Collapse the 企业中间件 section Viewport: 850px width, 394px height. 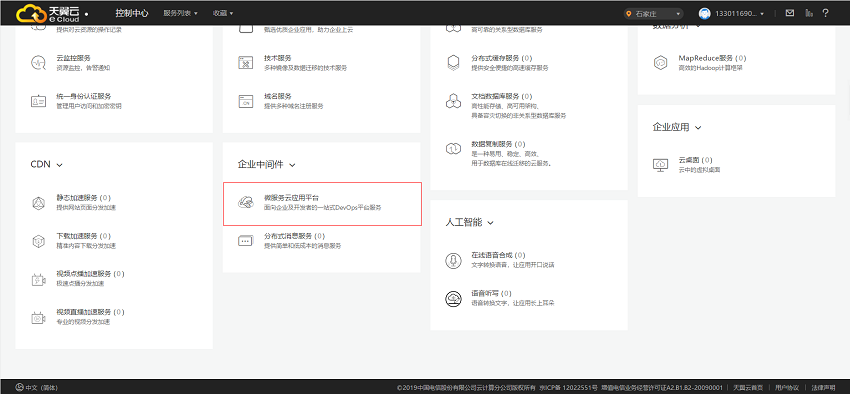point(292,165)
